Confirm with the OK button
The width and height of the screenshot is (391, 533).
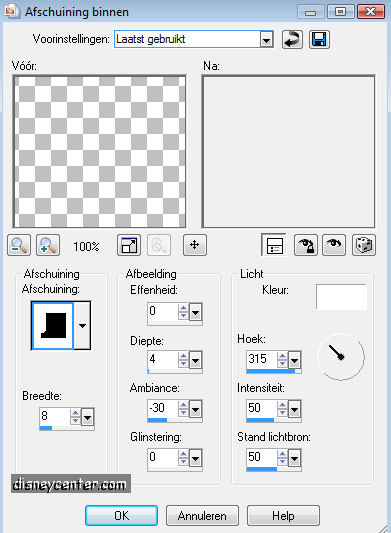click(121, 516)
